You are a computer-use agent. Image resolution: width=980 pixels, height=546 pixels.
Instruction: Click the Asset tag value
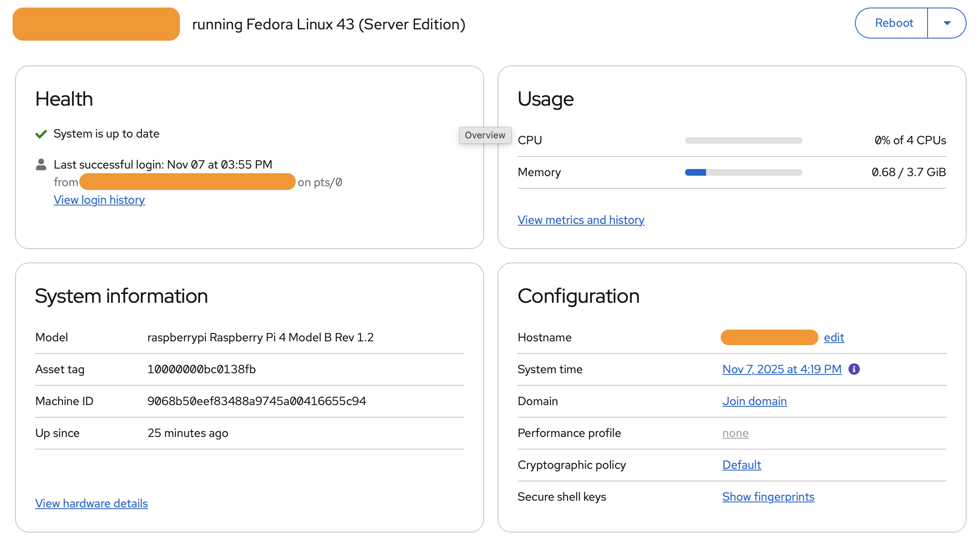(x=201, y=369)
